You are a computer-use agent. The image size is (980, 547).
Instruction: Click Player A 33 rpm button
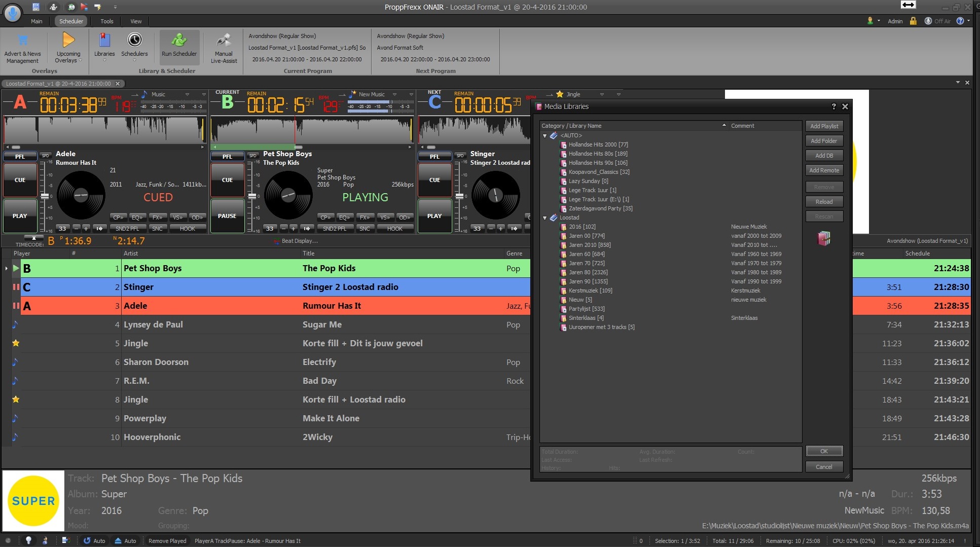62,229
